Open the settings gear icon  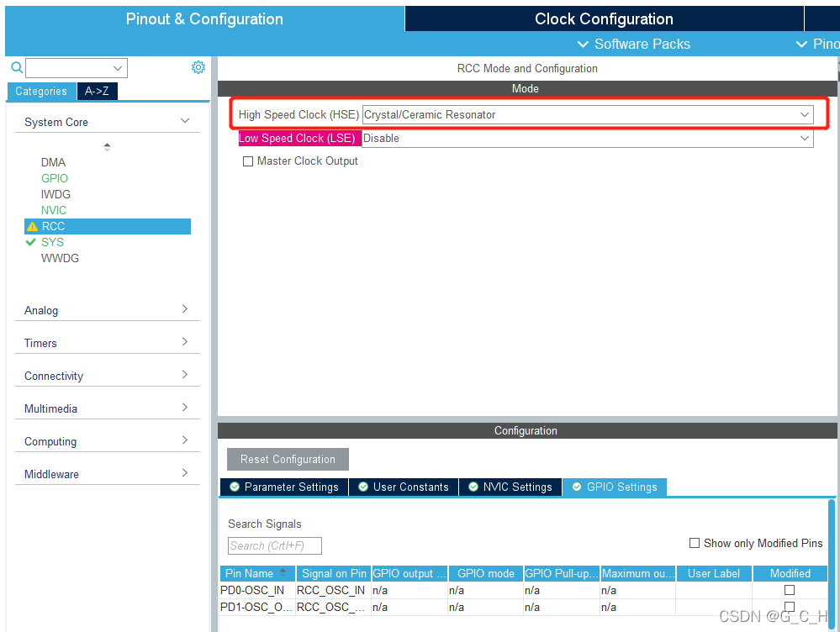[x=198, y=67]
